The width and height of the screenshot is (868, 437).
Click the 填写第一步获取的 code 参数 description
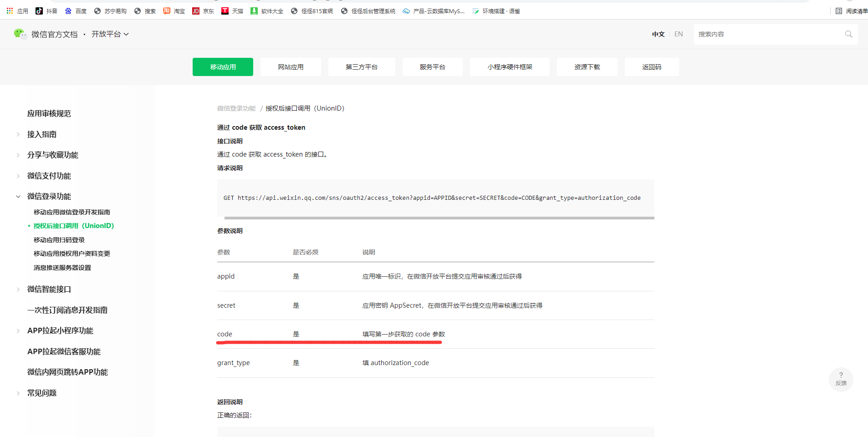(x=403, y=334)
